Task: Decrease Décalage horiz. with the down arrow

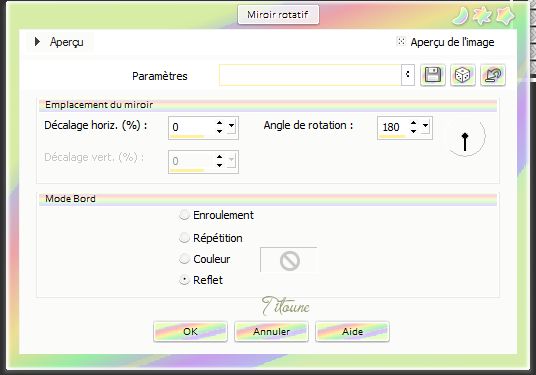Action: (x=219, y=132)
